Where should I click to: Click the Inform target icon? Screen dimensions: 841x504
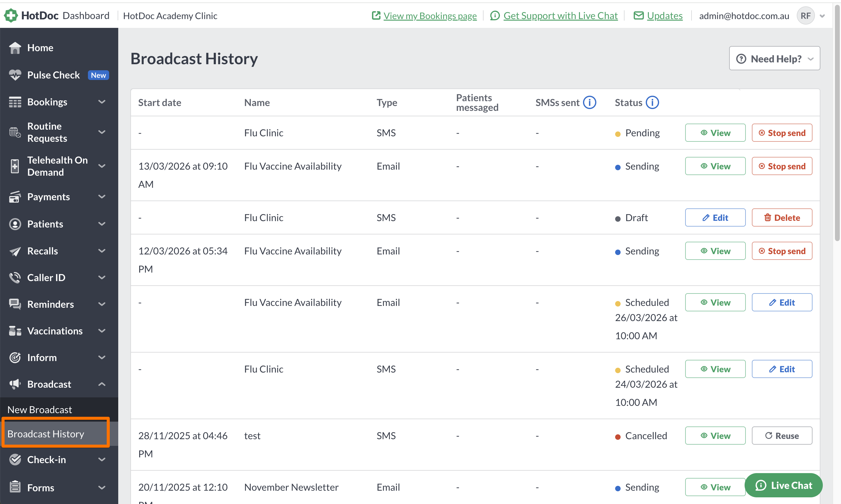click(x=15, y=358)
